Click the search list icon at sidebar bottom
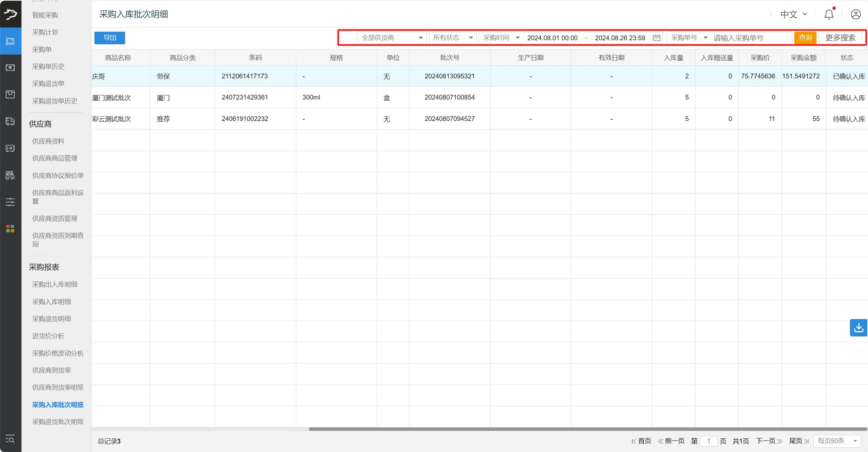 pyautogui.click(x=10, y=439)
